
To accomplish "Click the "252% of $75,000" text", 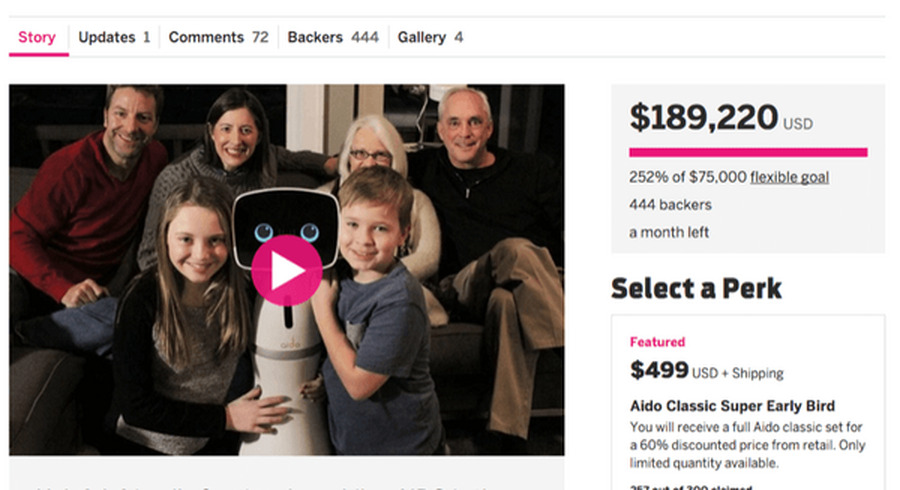I will [688, 178].
